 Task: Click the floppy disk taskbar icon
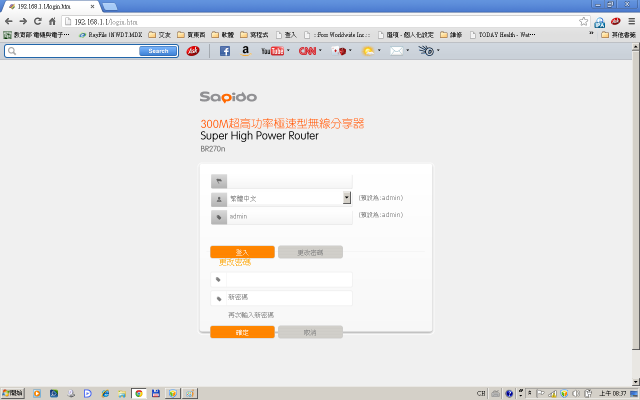[156, 393]
